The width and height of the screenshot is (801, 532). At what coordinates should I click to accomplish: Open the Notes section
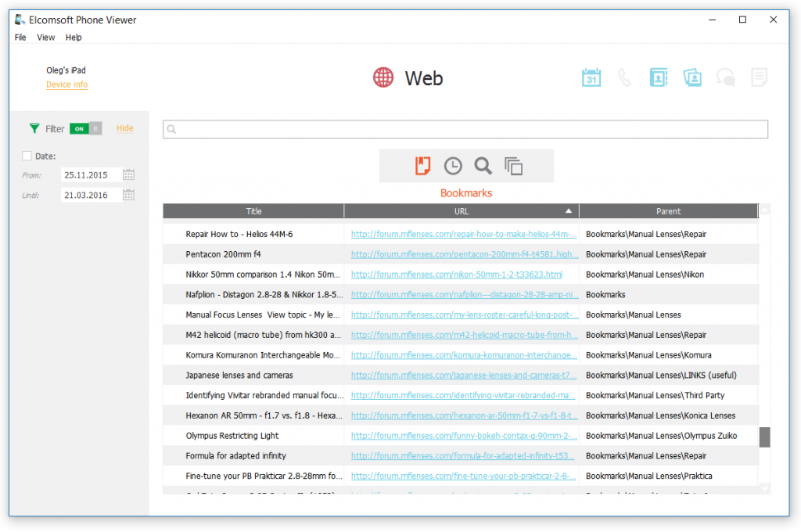click(x=759, y=77)
